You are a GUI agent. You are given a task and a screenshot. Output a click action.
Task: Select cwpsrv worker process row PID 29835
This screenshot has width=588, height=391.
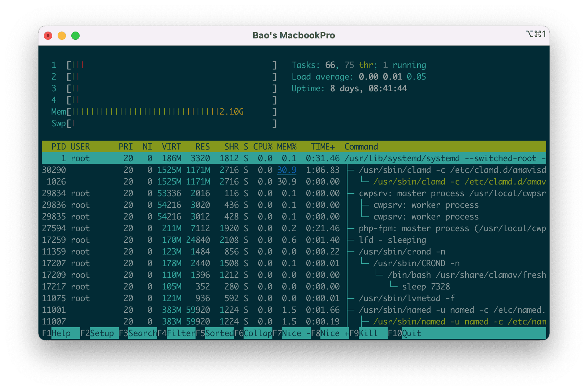(294, 216)
